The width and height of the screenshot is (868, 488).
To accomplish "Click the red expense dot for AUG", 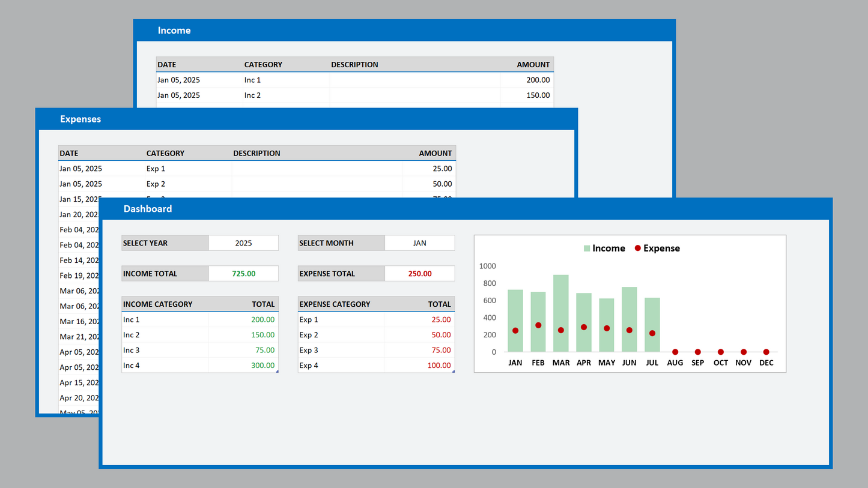I will coord(675,352).
